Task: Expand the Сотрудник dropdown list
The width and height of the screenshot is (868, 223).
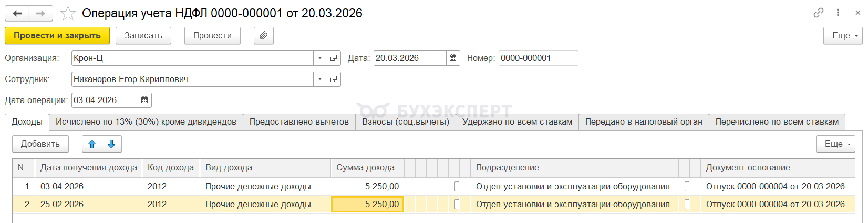Action: pyautogui.click(x=320, y=79)
